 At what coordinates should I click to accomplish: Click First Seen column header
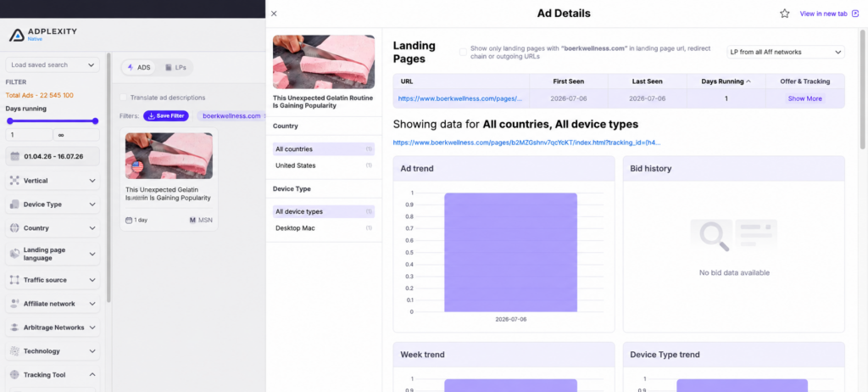tap(569, 81)
